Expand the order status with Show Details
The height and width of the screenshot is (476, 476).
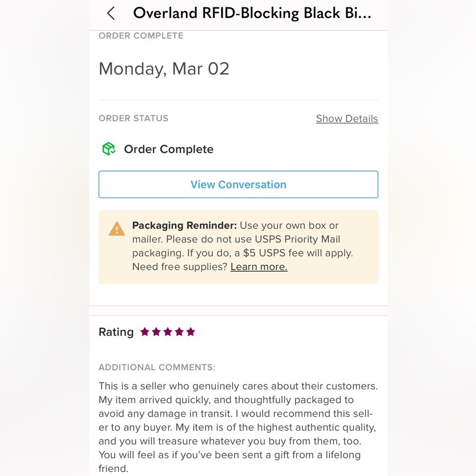347,119
